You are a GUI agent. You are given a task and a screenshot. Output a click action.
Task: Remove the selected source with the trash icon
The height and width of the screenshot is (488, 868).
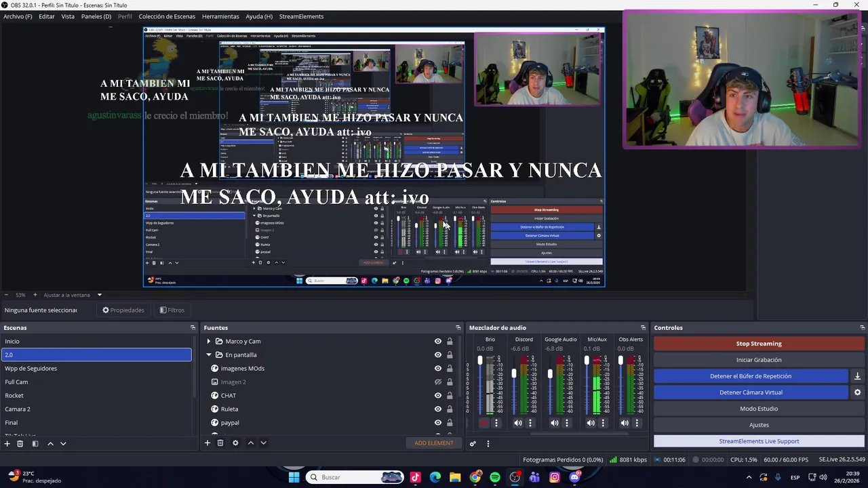pos(220,443)
